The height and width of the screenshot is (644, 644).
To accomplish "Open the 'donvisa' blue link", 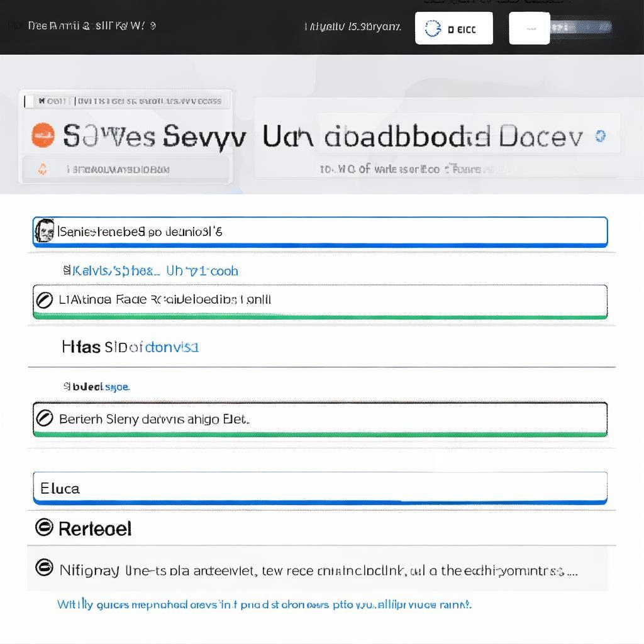I will tap(172, 347).
